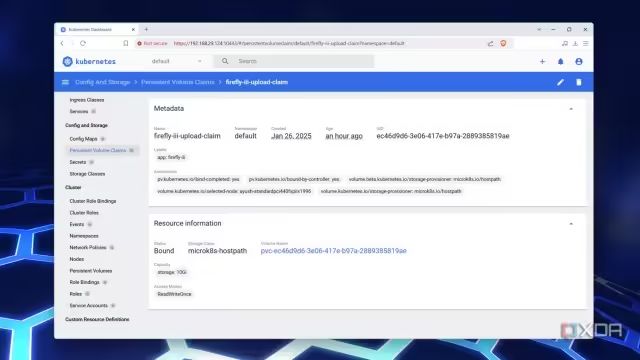Viewport: 640px width, 360px height.
Task: Open Ingress Classes in sidebar
Action: click(x=87, y=100)
